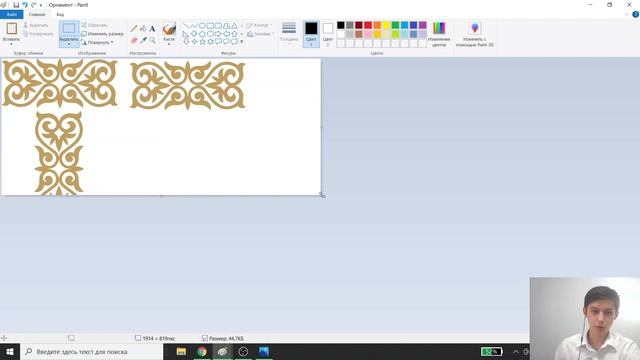Viewport: 640px width, 360px height.
Task: Open Customize Quick Access Toolbar arrow
Action: [41, 5]
